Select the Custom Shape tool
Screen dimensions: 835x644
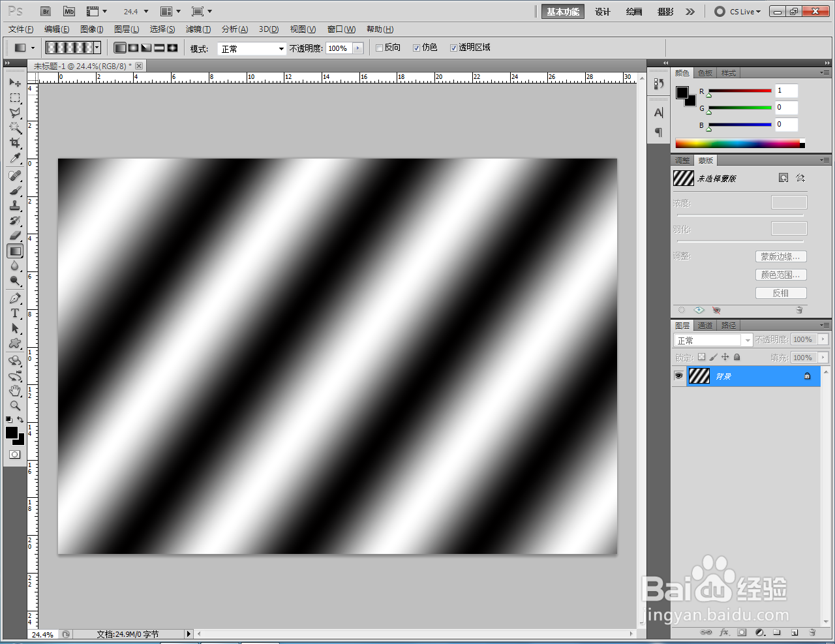15,343
